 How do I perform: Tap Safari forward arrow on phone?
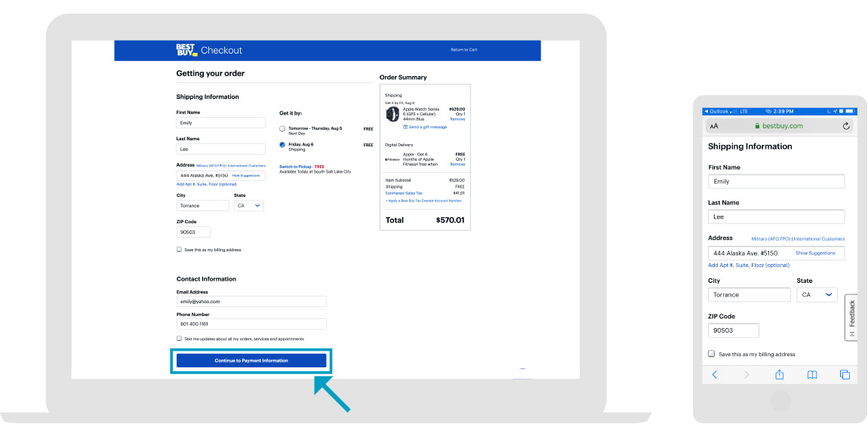coord(746,375)
